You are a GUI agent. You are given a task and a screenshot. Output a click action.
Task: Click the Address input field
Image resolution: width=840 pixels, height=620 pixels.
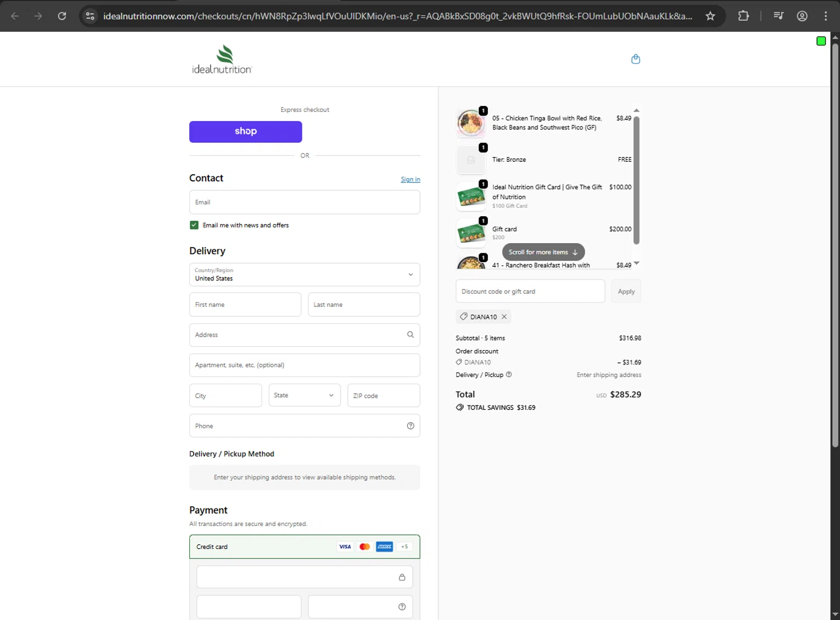point(305,335)
